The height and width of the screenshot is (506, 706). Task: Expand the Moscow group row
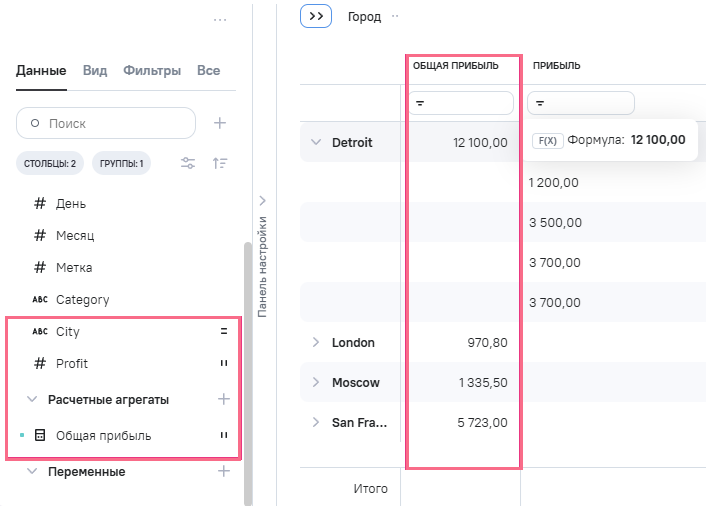pyautogui.click(x=316, y=382)
